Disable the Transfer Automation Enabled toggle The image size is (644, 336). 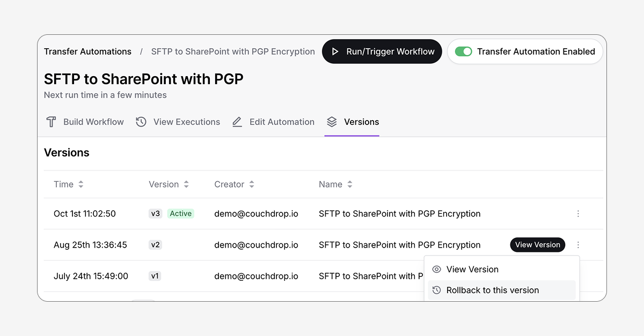tap(463, 52)
